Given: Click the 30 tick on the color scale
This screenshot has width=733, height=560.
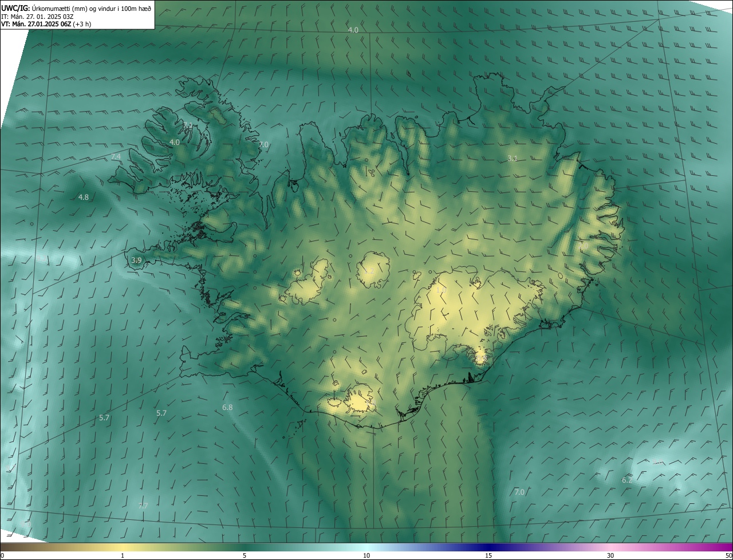Looking at the screenshot, I should 610,555.
